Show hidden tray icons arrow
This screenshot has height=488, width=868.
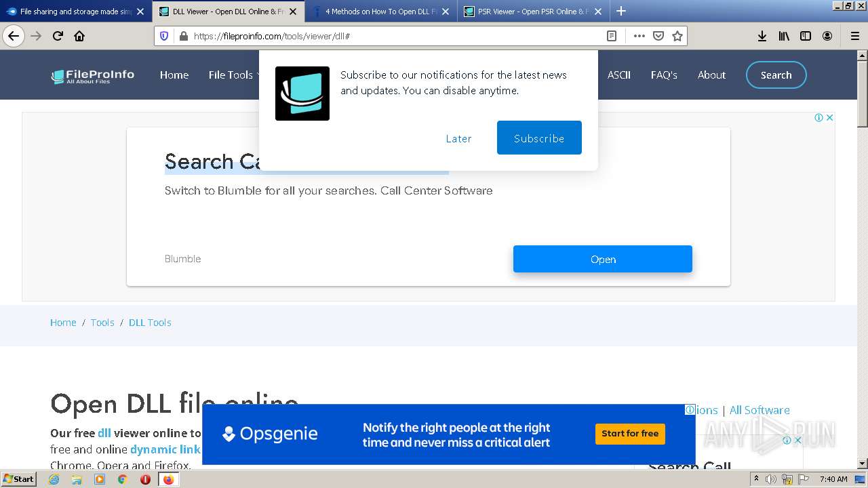757,479
